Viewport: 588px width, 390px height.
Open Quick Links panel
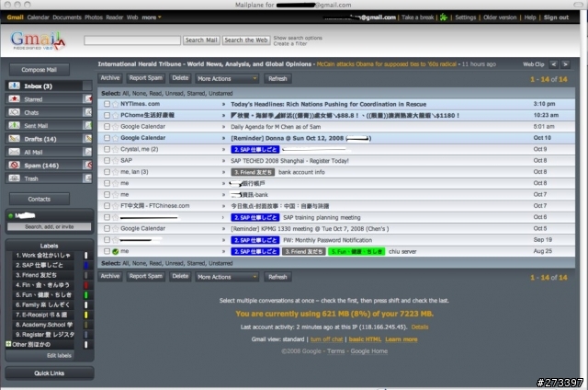49,373
